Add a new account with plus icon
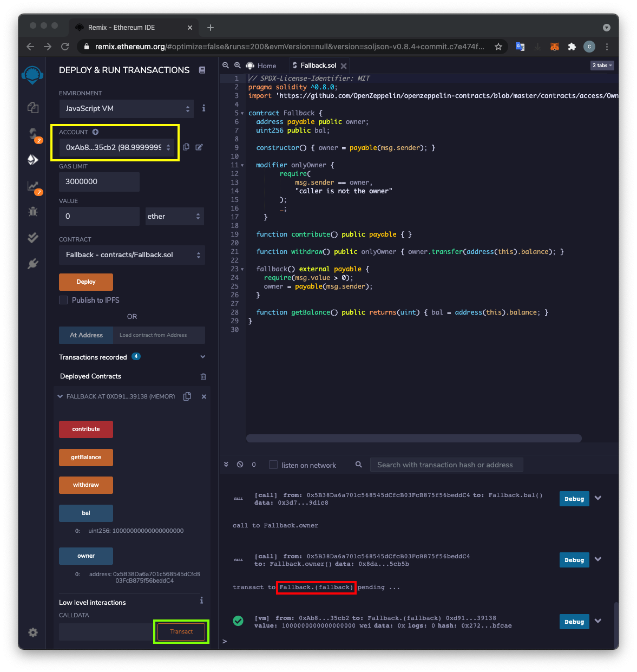The height and width of the screenshot is (672, 637). [x=95, y=132]
